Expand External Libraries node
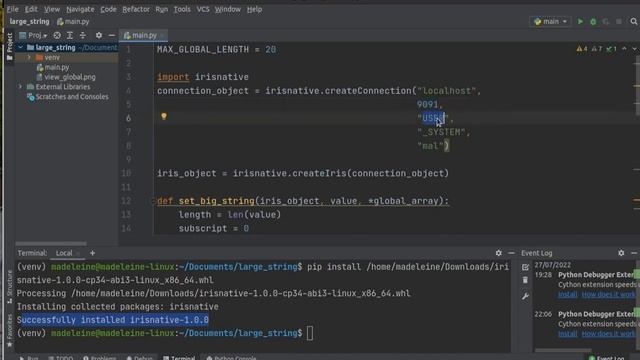 point(20,87)
